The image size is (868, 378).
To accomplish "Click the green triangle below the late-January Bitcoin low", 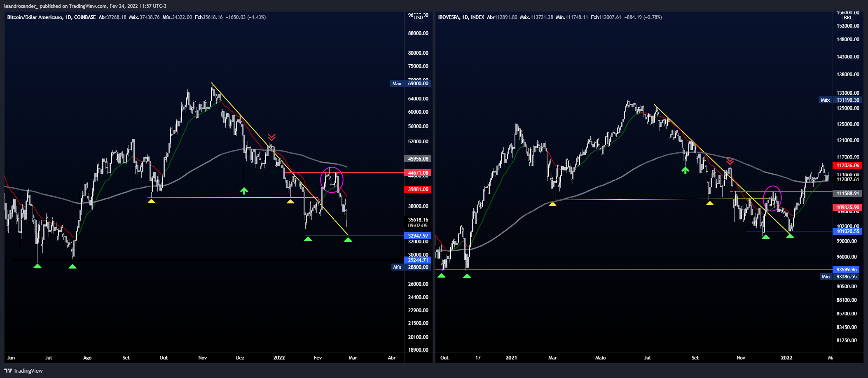I will (308, 239).
